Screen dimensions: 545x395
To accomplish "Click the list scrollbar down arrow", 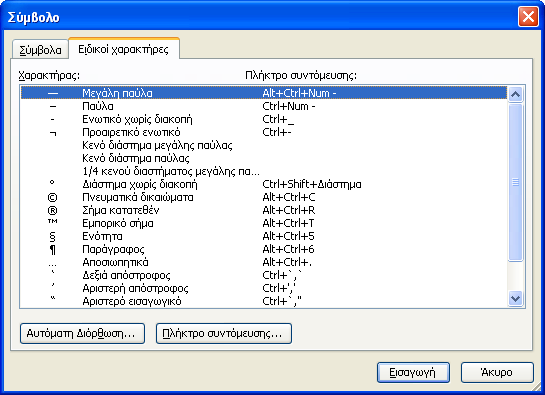I will (x=515, y=299).
